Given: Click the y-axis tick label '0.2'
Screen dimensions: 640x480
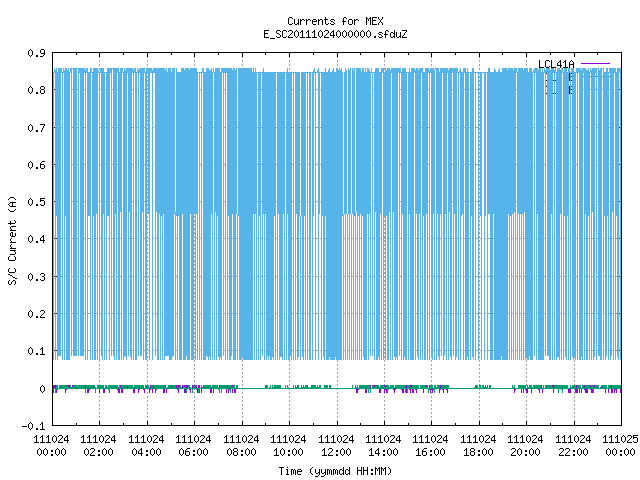Looking at the screenshot, I should click(37, 314).
